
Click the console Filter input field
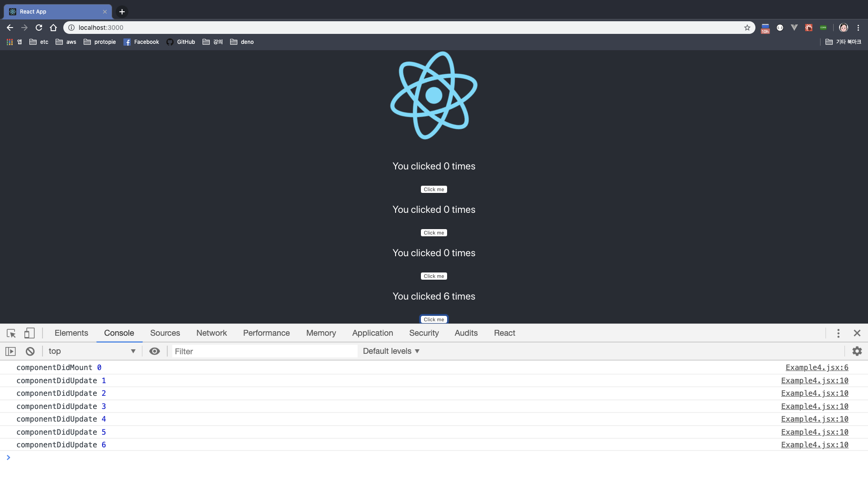click(264, 351)
